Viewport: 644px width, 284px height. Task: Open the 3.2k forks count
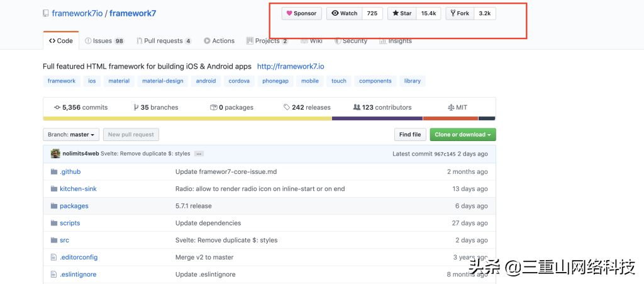485,13
